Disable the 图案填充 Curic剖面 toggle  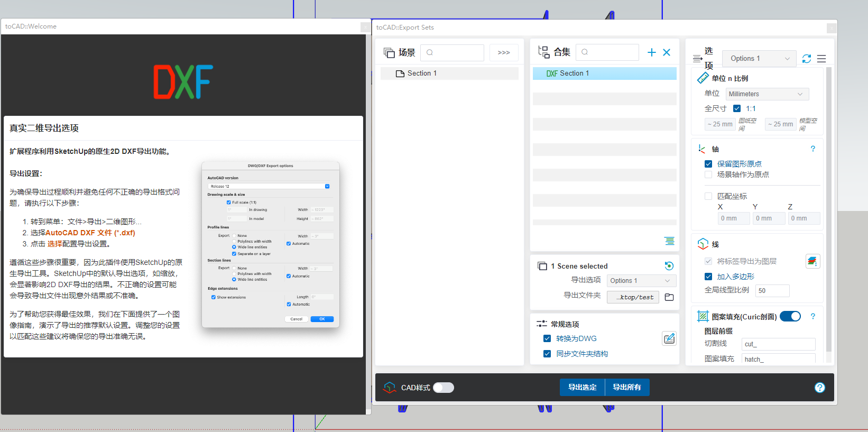pyautogui.click(x=790, y=316)
